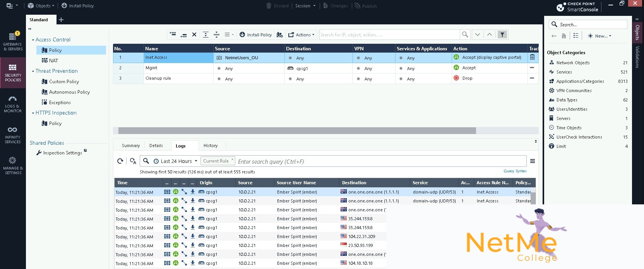Open the Query Syntax link
The image size is (644, 269).
pos(515,171)
